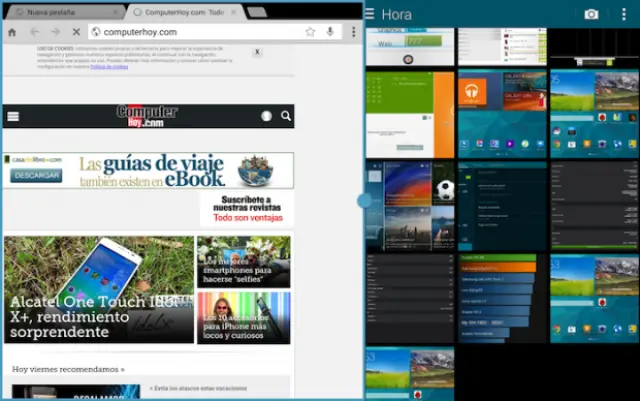Bookmark the page with the star icon

click(311, 32)
